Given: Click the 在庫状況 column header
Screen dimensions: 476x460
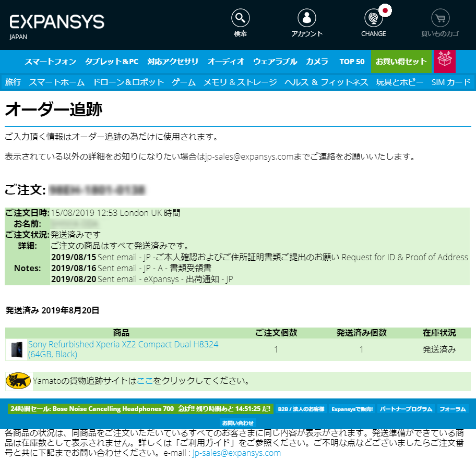Looking at the screenshot, I should 439,333.
